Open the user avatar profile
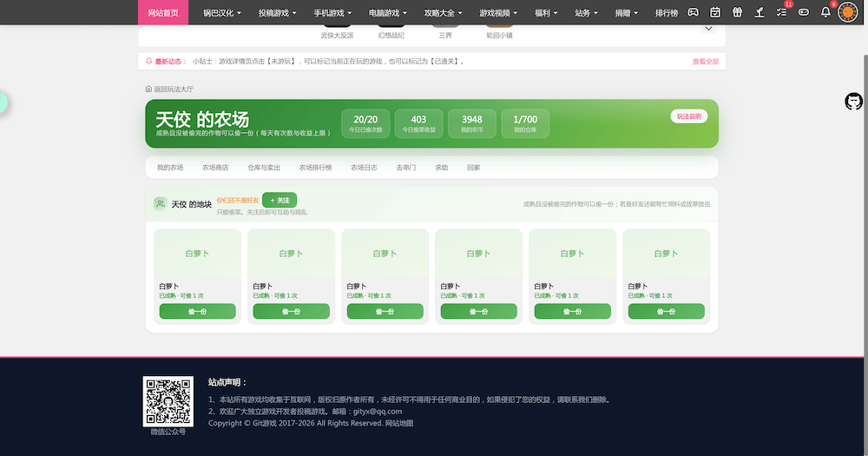Image resolution: width=868 pixels, height=456 pixels. pos(847,12)
